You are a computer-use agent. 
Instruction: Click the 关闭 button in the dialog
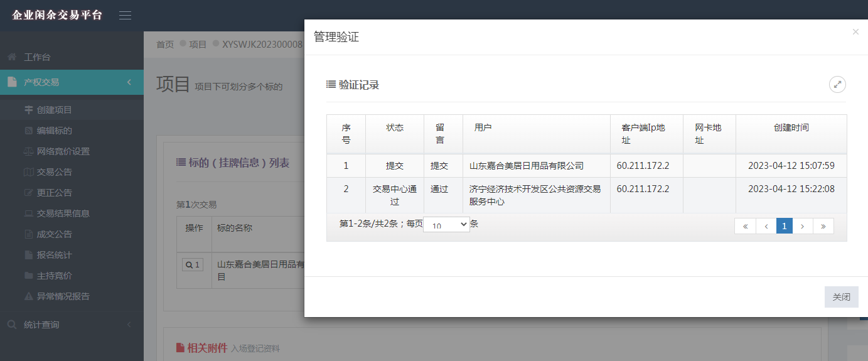841,297
